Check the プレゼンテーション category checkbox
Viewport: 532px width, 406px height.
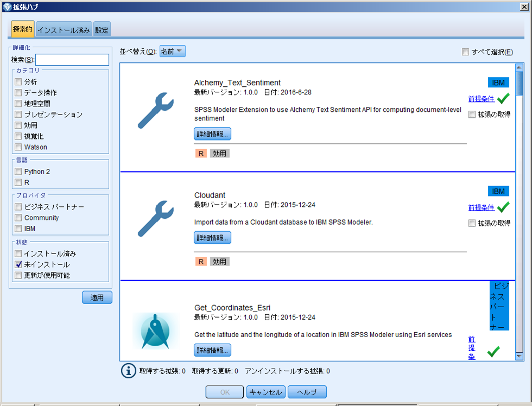click(x=18, y=115)
